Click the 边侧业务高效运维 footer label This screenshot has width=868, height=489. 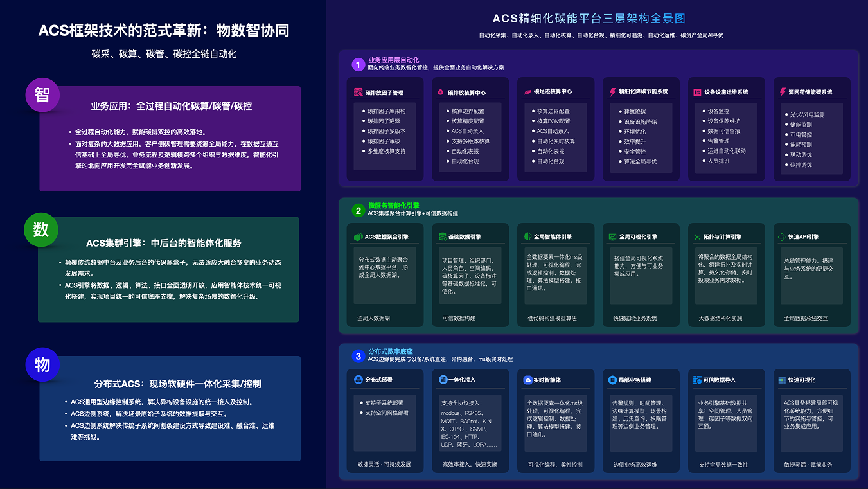pyautogui.click(x=635, y=464)
